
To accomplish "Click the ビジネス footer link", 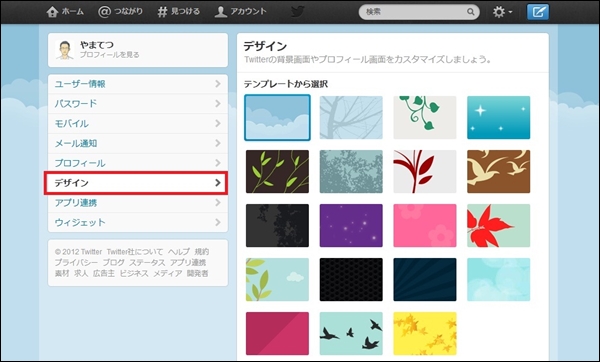I will click(x=134, y=273).
